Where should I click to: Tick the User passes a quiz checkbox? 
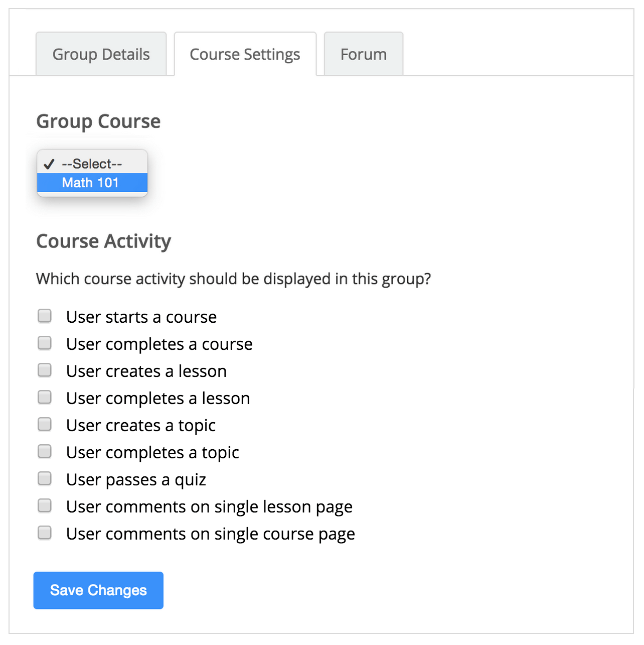45,478
